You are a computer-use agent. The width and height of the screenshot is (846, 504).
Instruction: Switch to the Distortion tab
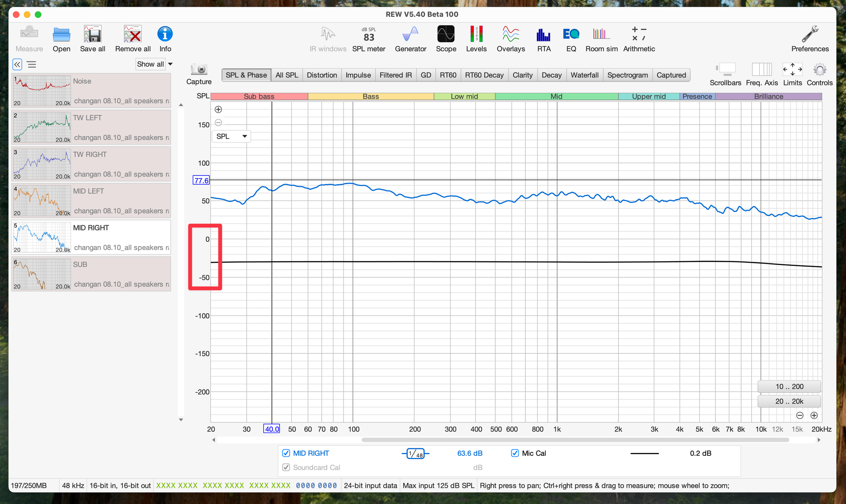pyautogui.click(x=321, y=75)
